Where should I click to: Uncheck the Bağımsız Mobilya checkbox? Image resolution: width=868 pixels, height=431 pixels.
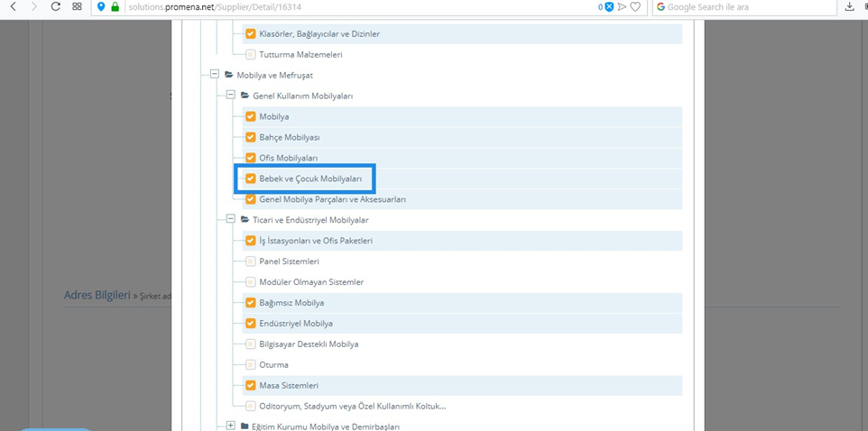coord(251,303)
